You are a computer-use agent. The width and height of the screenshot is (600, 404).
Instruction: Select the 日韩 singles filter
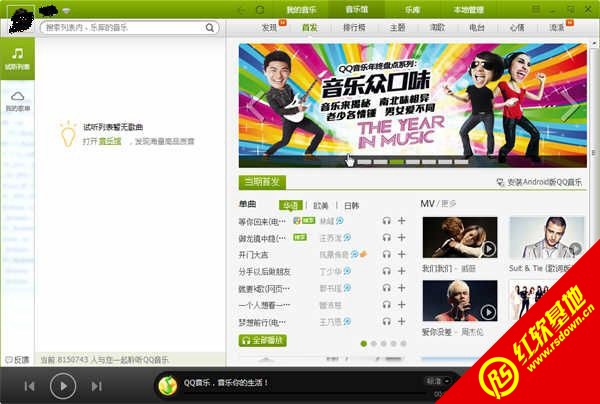pyautogui.click(x=352, y=206)
